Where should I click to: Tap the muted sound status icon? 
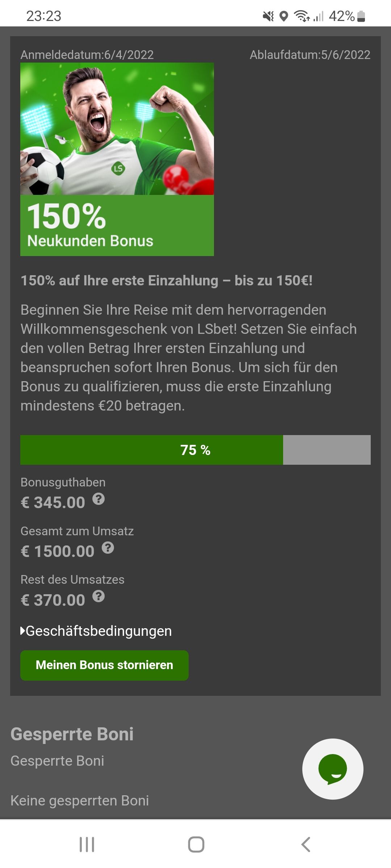(x=268, y=16)
